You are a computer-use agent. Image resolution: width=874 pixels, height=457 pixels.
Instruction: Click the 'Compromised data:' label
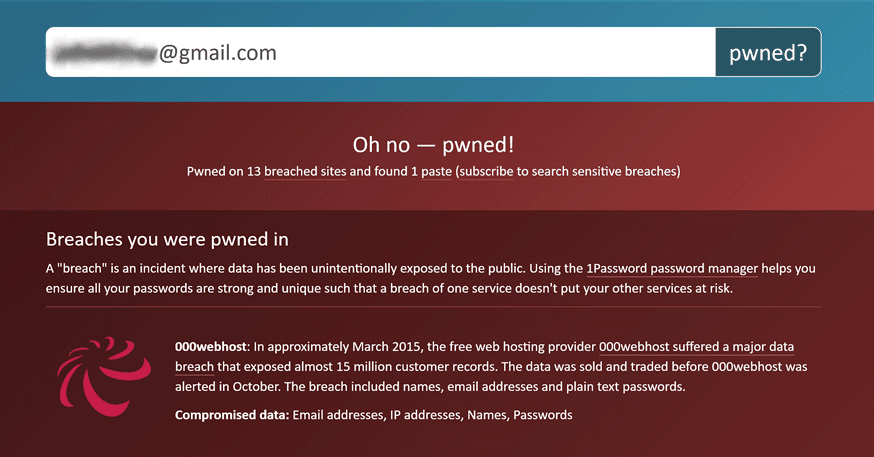(232, 415)
